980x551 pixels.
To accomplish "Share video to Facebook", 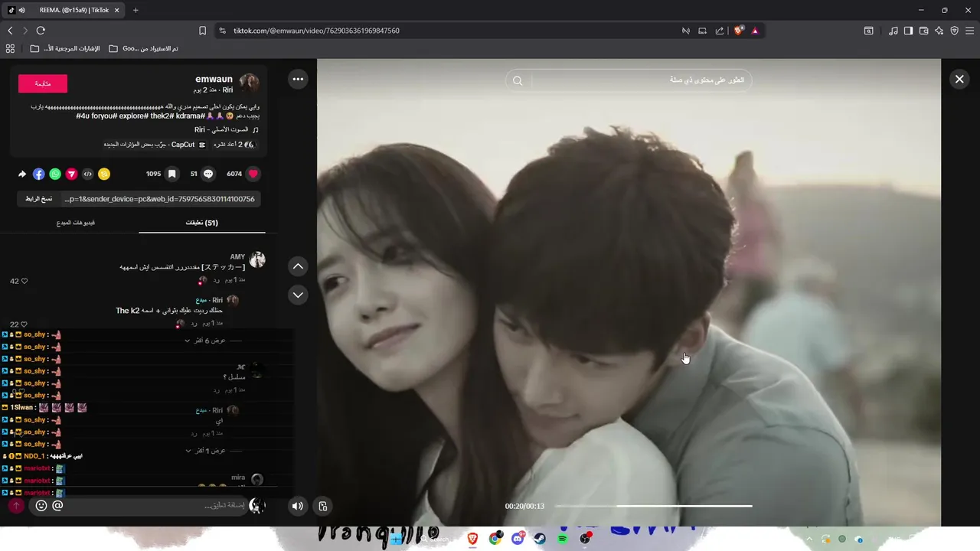I will (x=39, y=174).
